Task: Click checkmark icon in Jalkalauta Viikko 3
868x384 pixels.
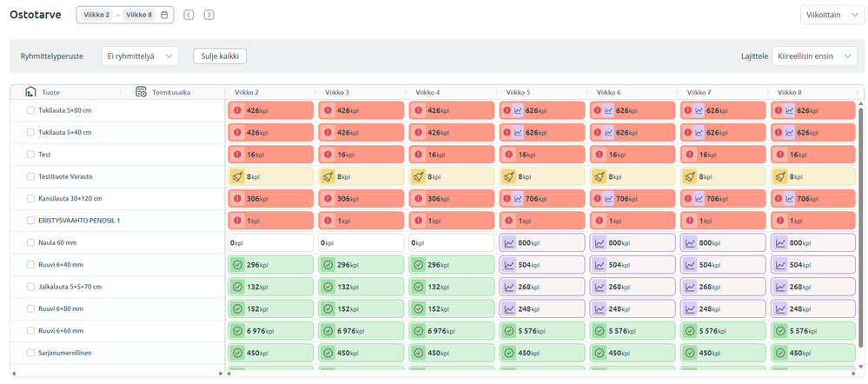Action: pyautogui.click(x=328, y=287)
